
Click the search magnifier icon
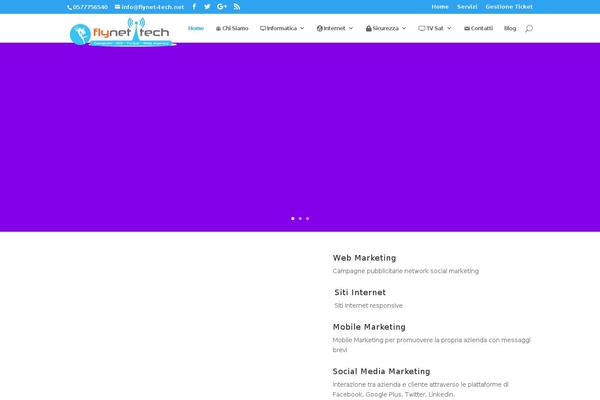click(529, 28)
